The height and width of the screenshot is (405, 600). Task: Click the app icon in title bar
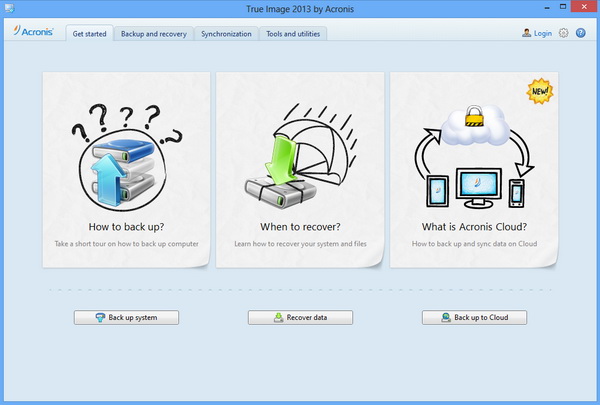click(9, 8)
